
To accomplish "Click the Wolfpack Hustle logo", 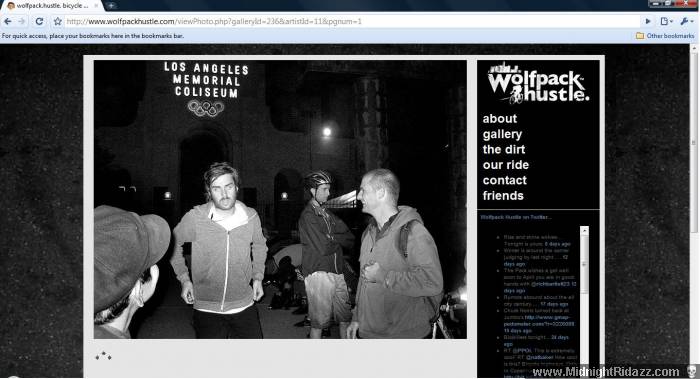I will (x=538, y=83).
